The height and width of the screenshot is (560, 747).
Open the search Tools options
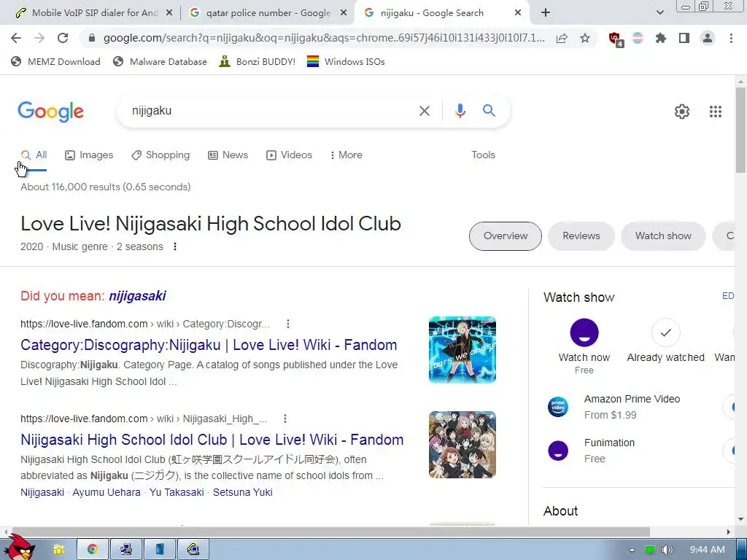(483, 155)
